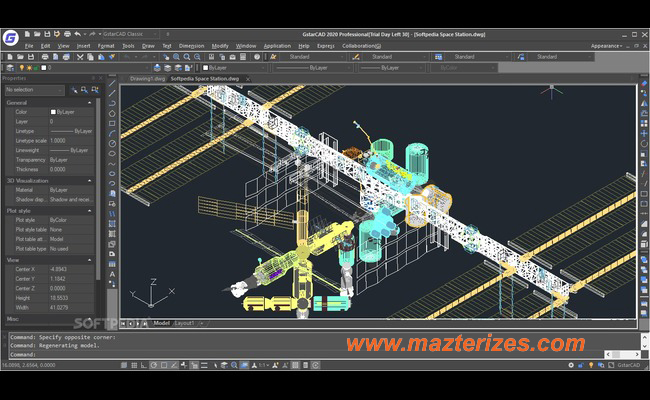The image size is (650, 400).
Task: Open the Appearance dropdown
Action: tap(606, 46)
